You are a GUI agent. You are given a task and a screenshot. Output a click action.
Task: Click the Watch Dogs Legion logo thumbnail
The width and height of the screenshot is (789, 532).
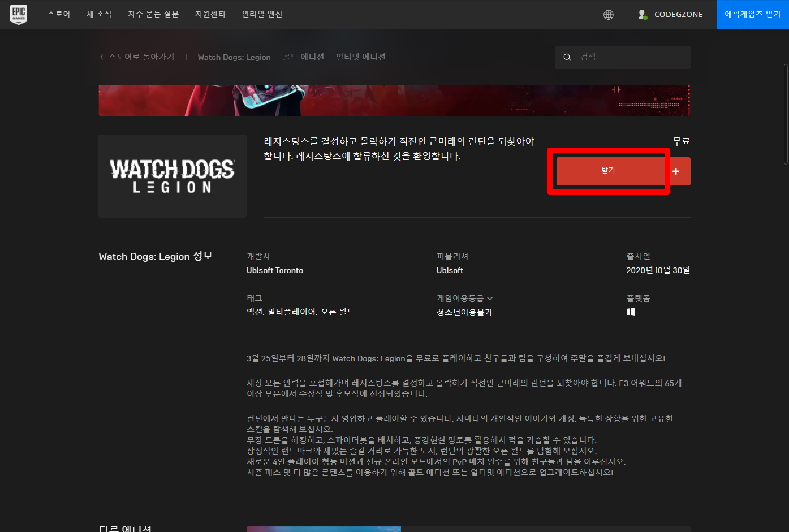(173, 176)
